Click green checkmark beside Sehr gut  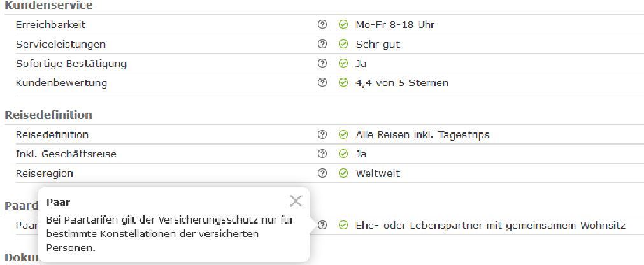tap(343, 44)
